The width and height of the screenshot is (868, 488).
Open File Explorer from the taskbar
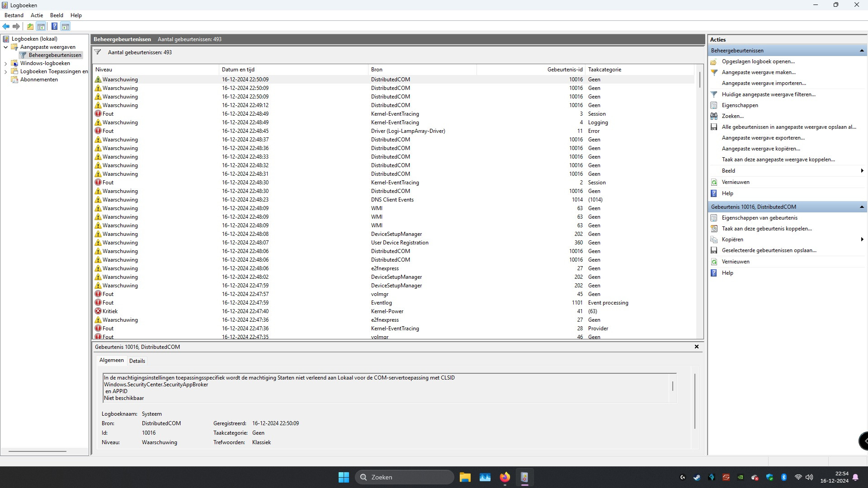point(465,477)
